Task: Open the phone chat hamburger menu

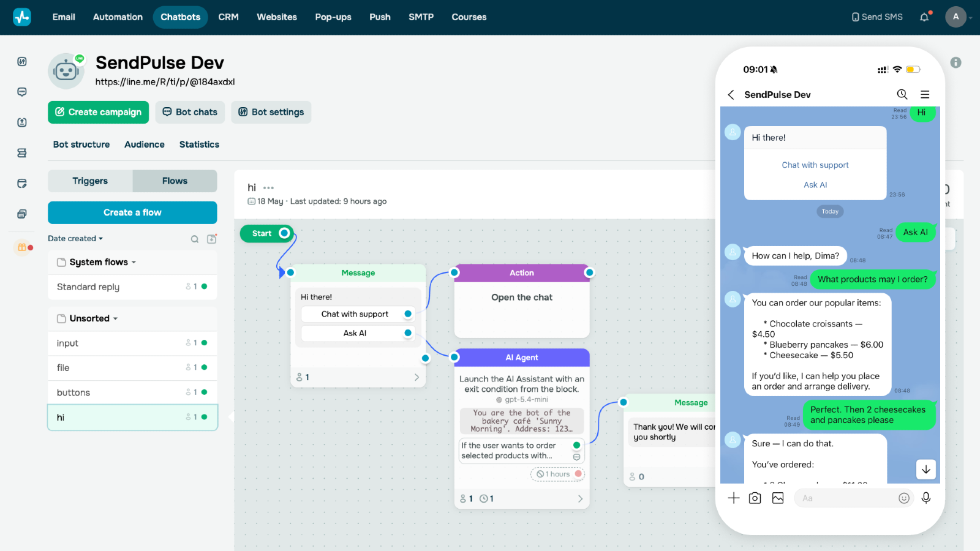Action: point(925,94)
